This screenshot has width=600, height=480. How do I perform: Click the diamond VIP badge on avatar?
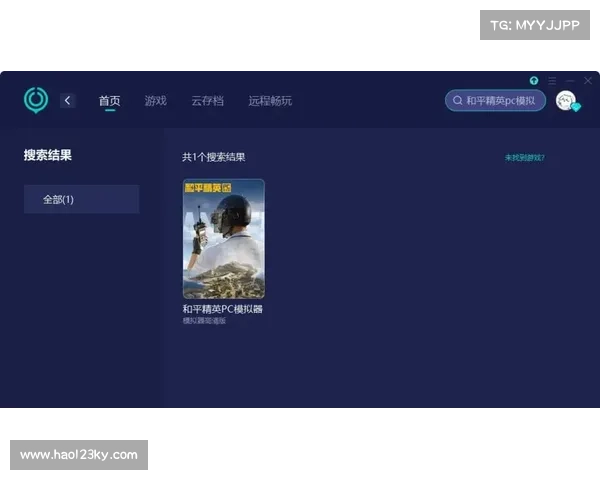click(x=576, y=107)
